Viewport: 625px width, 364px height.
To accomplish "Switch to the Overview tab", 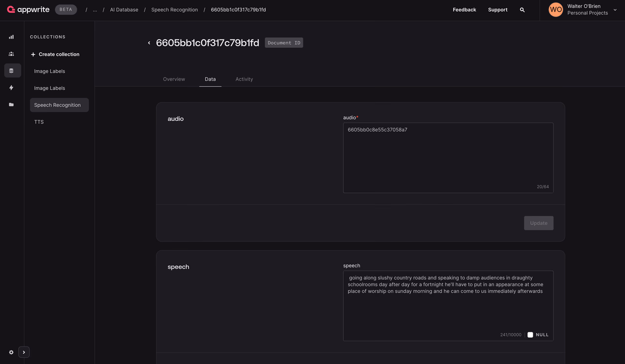I will pyautogui.click(x=174, y=79).
